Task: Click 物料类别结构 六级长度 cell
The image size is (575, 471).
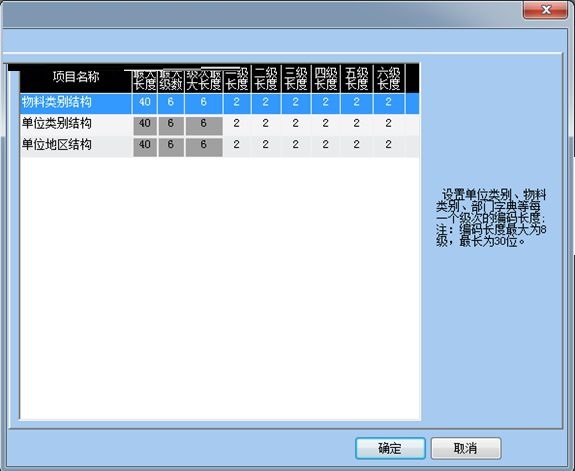Action: click(x=389, y=102)
